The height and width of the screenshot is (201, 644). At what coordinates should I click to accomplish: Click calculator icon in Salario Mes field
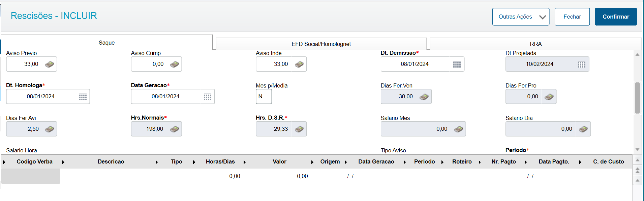[458, 129]
